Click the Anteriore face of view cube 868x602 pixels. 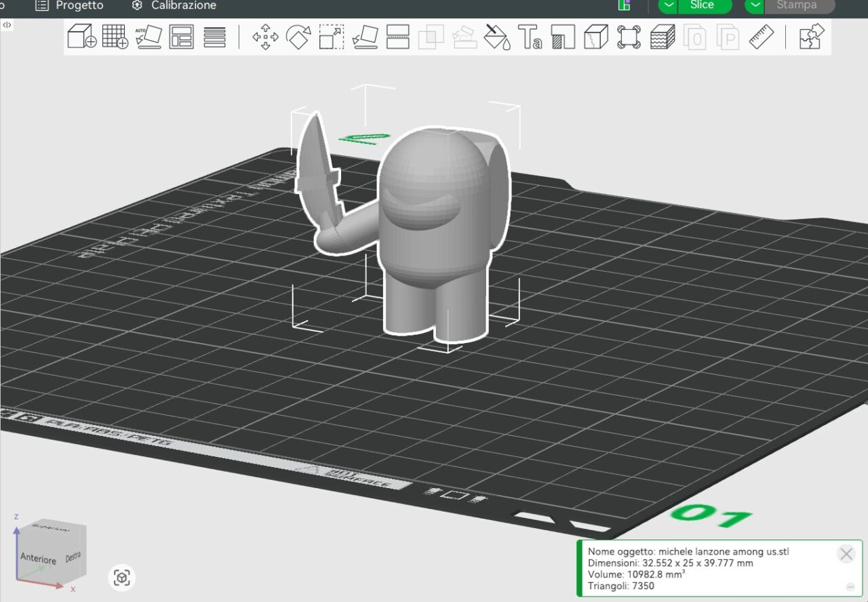38,559
